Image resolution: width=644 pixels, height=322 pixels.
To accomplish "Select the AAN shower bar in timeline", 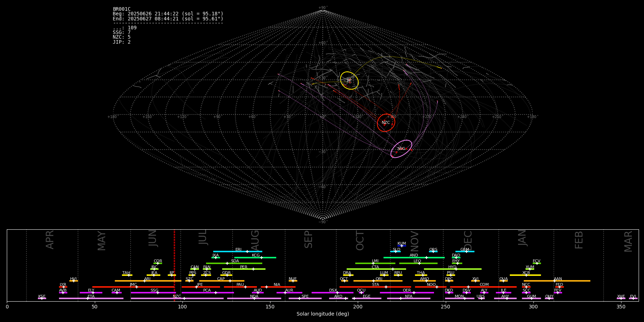I will point(557,281).
